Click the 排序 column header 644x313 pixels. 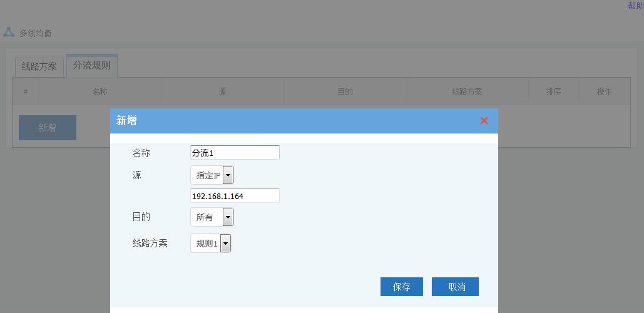pyautogui.click(x=553, y=91)
